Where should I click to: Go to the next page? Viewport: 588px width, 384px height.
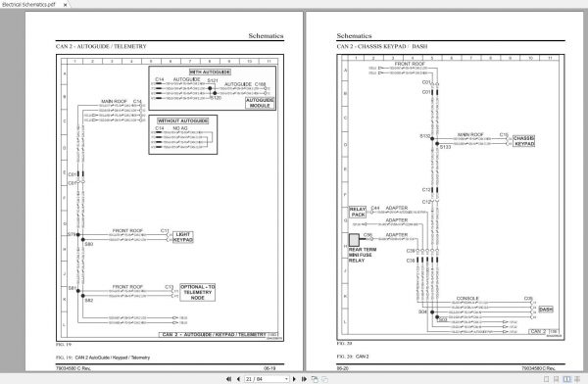pyautogui.click(x=294, y=379)
